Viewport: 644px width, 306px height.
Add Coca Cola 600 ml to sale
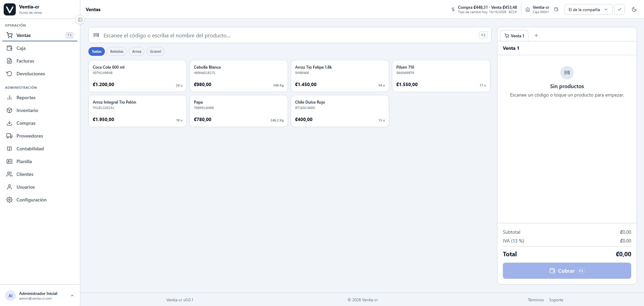pyautogui.click(x=137, y=76)
